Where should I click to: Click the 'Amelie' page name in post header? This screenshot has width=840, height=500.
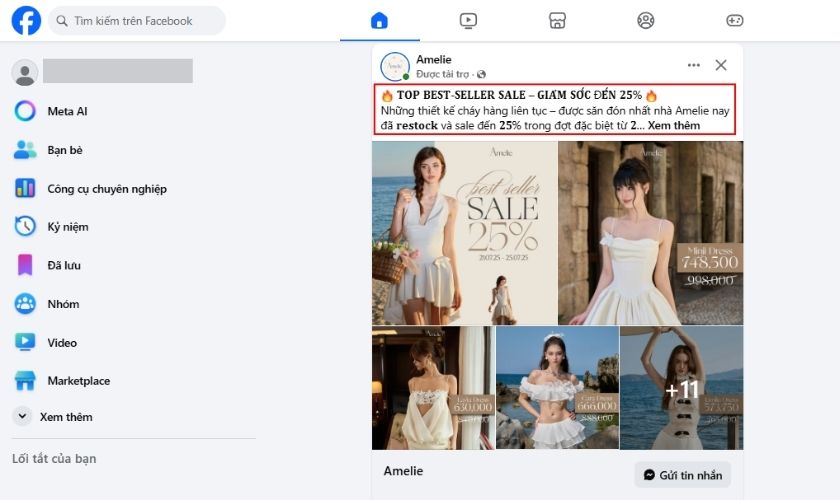click(x=434, y=59)
